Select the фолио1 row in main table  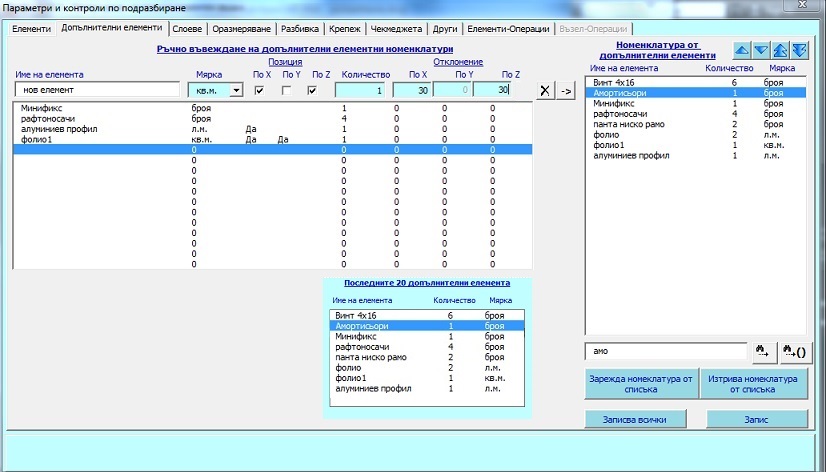[272, 140]
